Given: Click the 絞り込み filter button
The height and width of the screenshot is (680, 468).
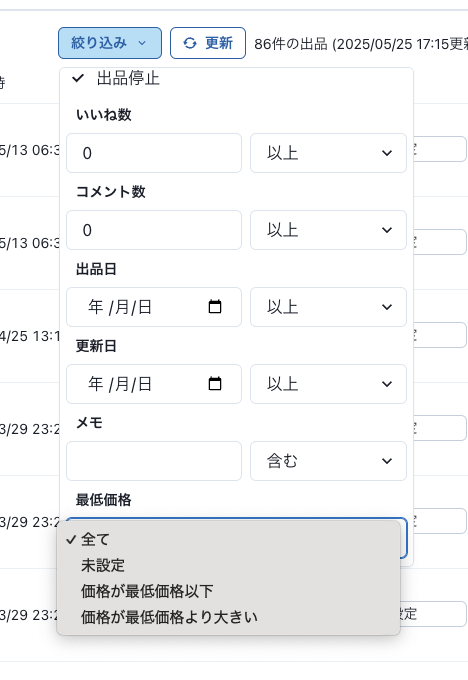Looking at the screenshot, I should pos(110,43).
